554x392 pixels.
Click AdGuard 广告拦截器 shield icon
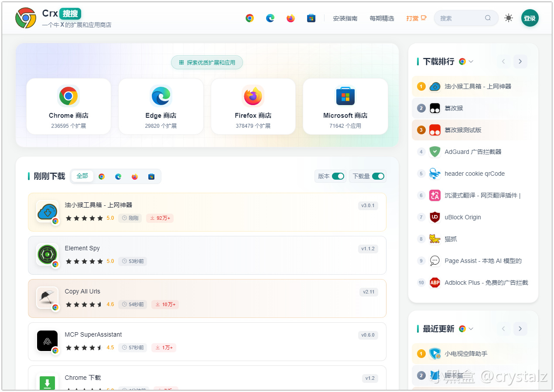pos(435,152)
